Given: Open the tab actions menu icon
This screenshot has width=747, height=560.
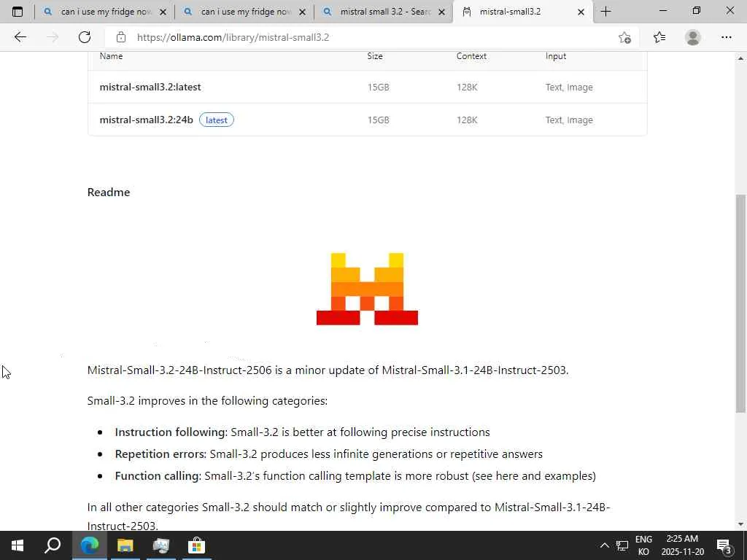Looking at the screenshot, I should (x=18, y=12).
